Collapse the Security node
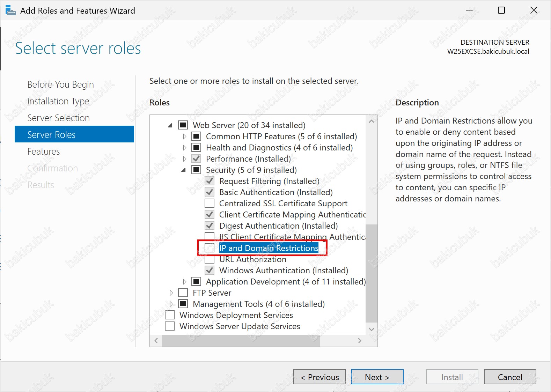Viewport: 551px width, 392px height. [184, 170]
